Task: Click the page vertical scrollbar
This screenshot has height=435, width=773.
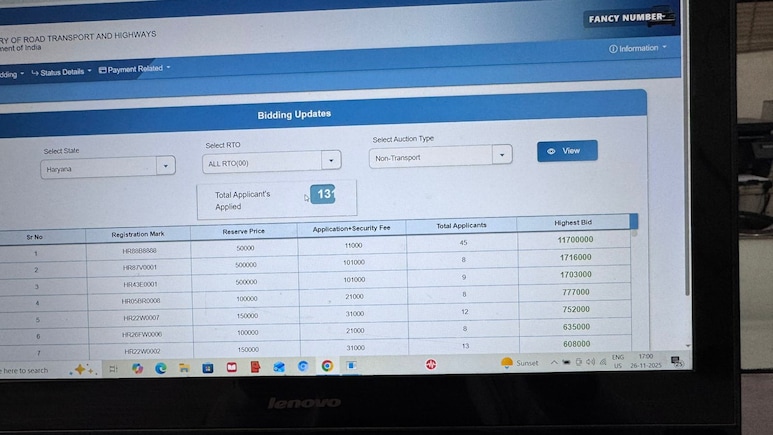Action: (686, 200)
